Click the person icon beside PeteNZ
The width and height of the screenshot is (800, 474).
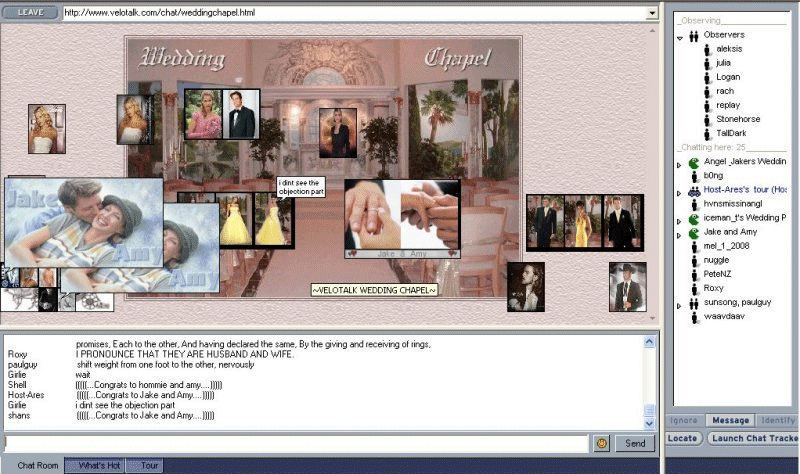693,274
